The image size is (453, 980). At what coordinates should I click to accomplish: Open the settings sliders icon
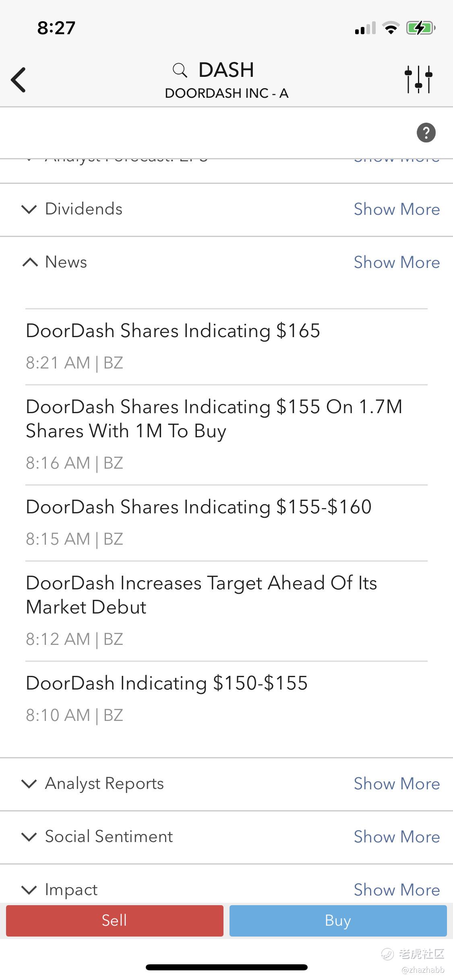click(x=418, y=80)
